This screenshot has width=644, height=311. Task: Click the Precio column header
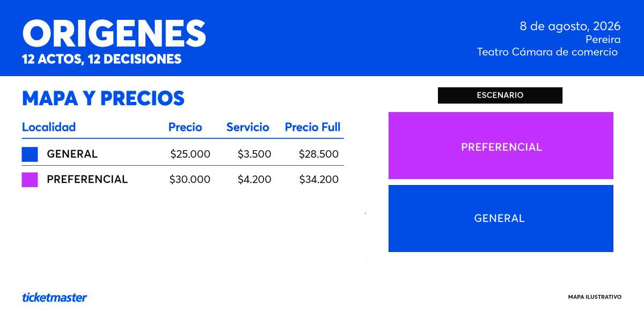185,127
